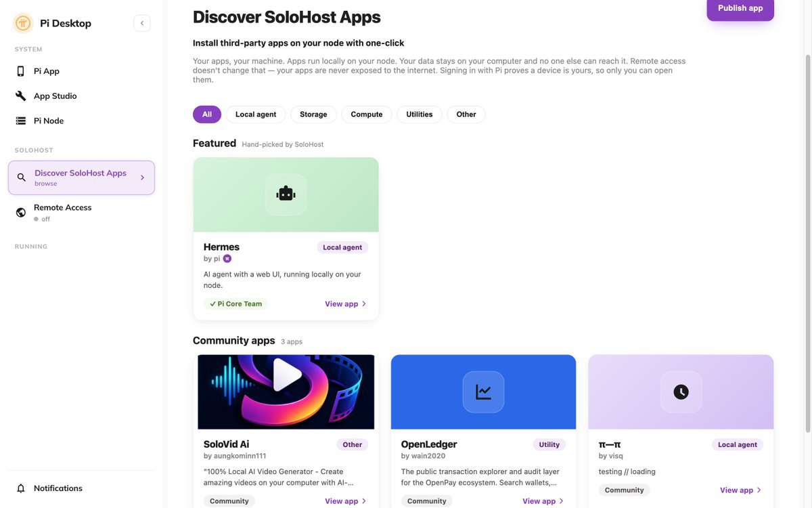
Task: Filter by Compute category
Action: click(x=367, y=114)
